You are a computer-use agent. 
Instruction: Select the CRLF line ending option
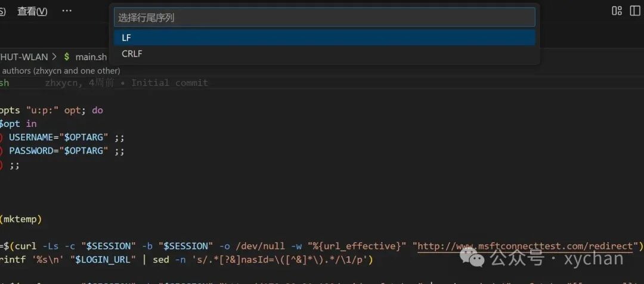[x=324, y=54]
